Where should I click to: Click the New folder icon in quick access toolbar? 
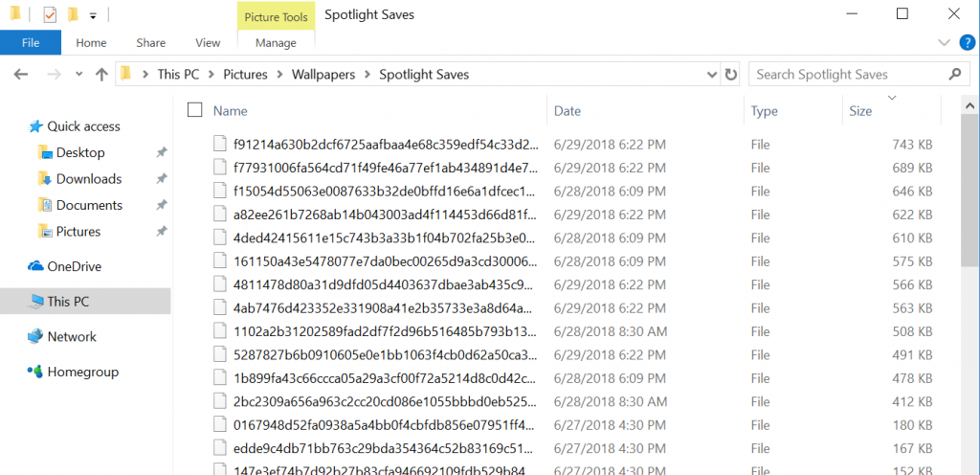coord(73,14)
